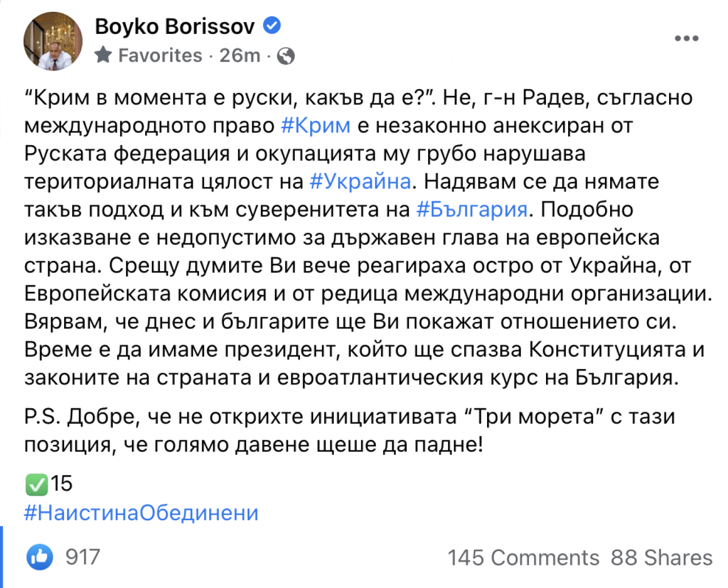
Task: Open the three-dot post options menu
Action: point(686,38)
